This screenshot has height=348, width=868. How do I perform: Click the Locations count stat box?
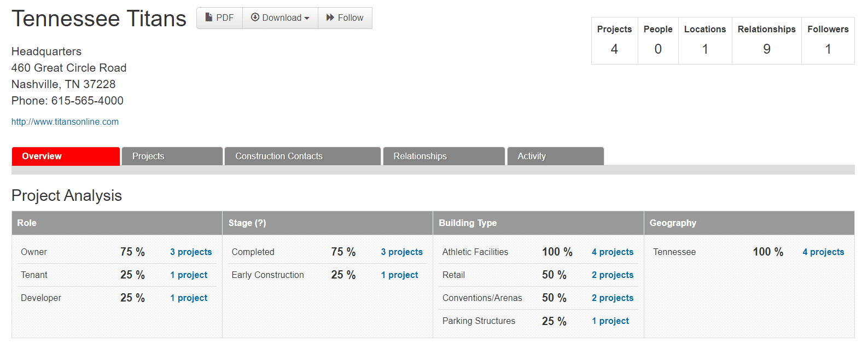point(705,40)
